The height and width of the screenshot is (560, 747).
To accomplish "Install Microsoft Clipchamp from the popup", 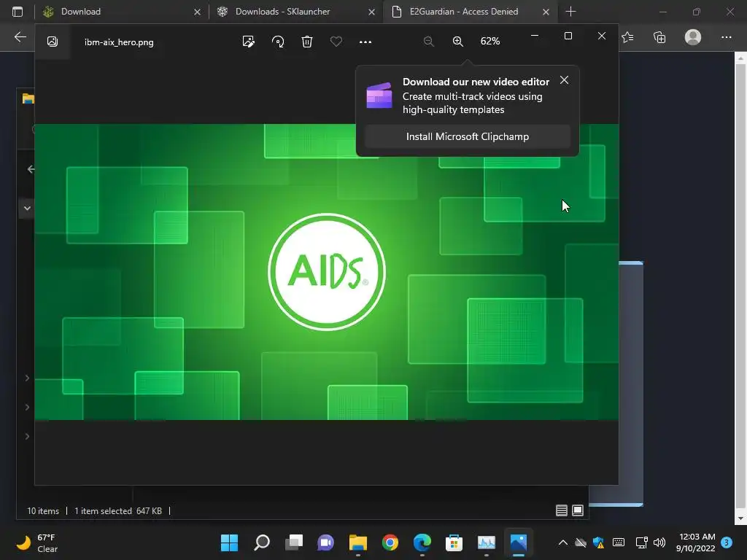I will (x=468, y=136).
